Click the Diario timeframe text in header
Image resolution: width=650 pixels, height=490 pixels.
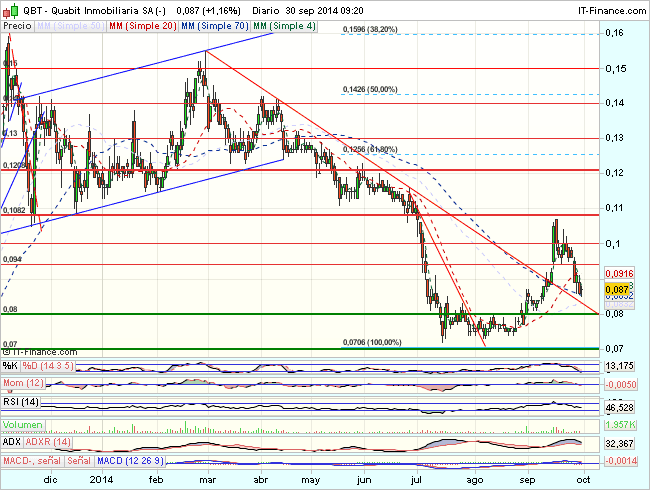tap(265, 11)
